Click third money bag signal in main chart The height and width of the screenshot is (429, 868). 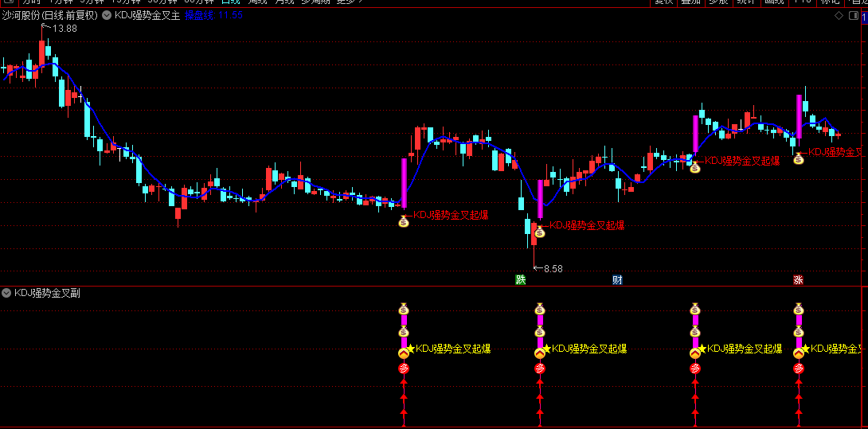coord(694,166)
